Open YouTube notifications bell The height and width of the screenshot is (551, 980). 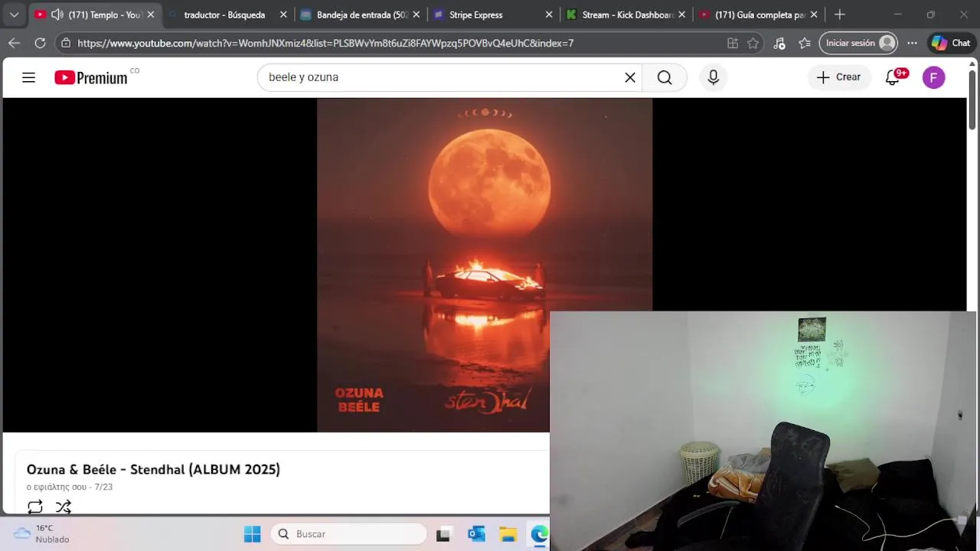893,77
